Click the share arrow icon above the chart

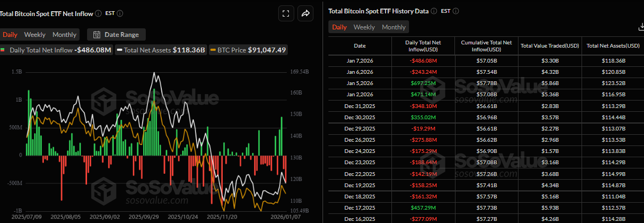[306, 14]
